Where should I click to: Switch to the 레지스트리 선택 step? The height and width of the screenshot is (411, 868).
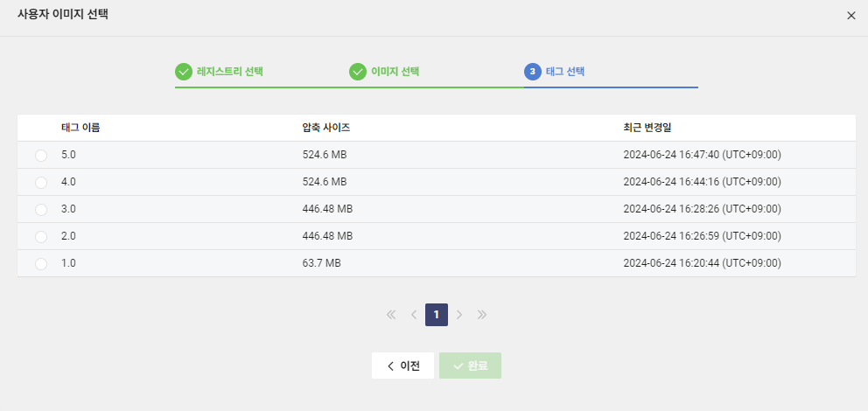coord(230,72)
